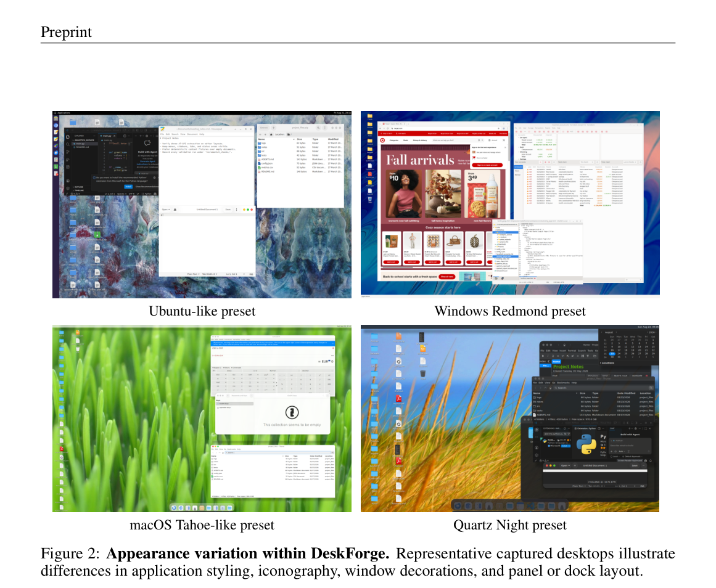Select main.py tab in Ubuntu-like VS Code
Viewport: 716px width, 588px height.
click(x=107, y=136)
